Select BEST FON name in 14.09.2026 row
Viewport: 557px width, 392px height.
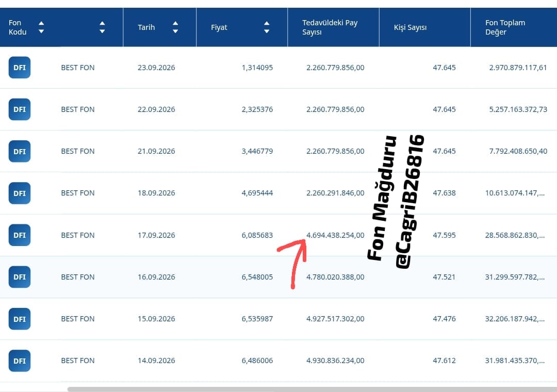click(78, 361)
